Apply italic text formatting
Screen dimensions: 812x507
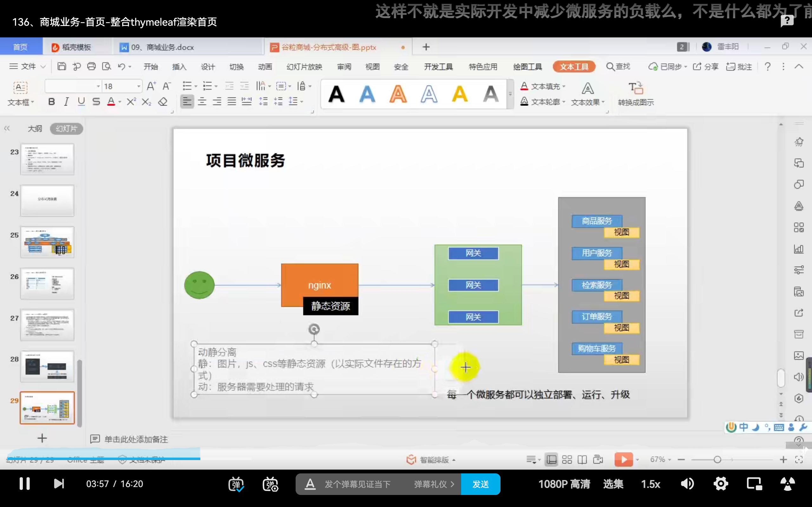[x=66, y=102]
